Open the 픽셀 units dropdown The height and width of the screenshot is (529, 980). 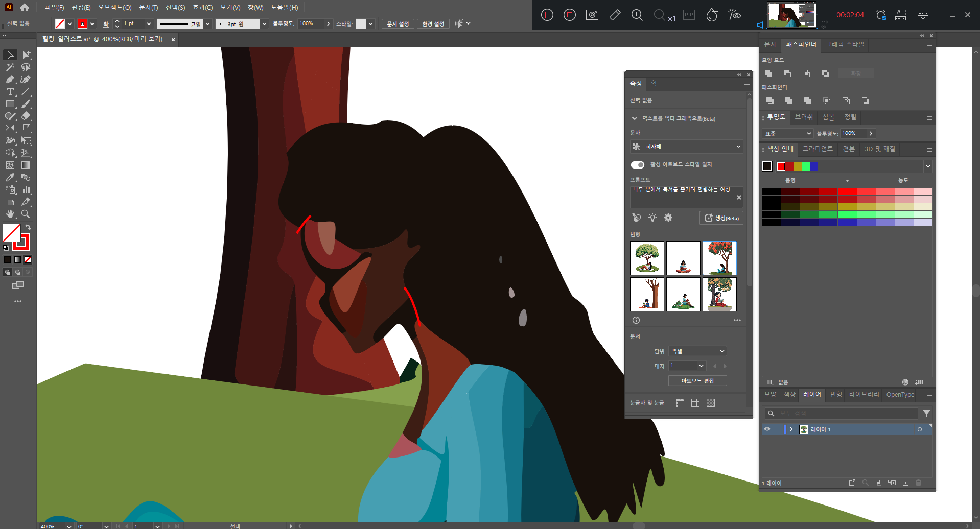click(697, 351)
